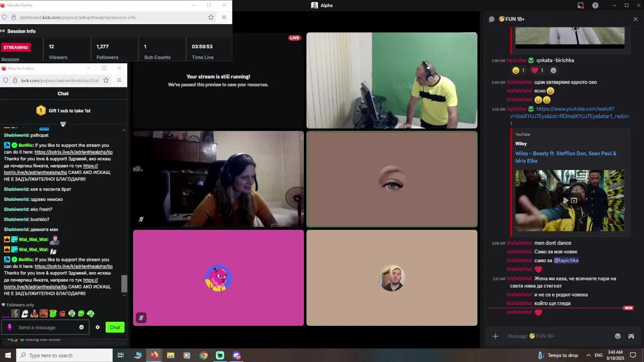Viewport: 644px width, 362px height.
Task: Open the Discord help icon
Action: (x=595, y=6)
